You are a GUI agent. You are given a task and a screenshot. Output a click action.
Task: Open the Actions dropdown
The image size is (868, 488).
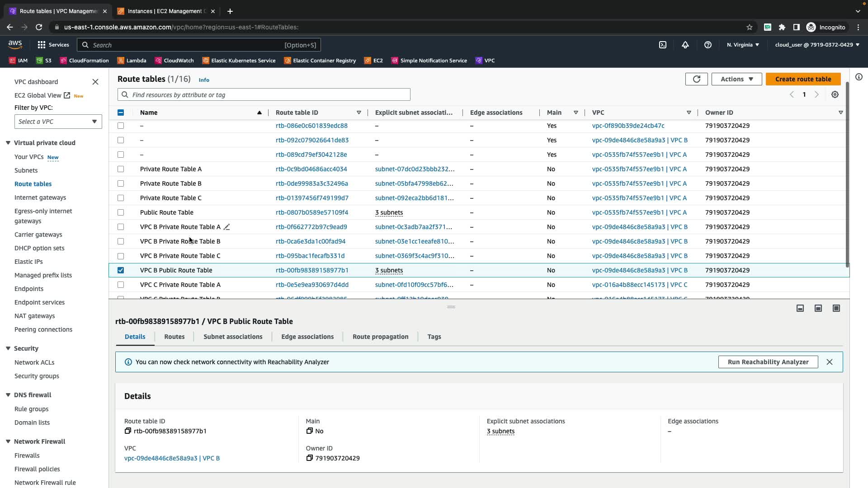[x=736, y=79]
